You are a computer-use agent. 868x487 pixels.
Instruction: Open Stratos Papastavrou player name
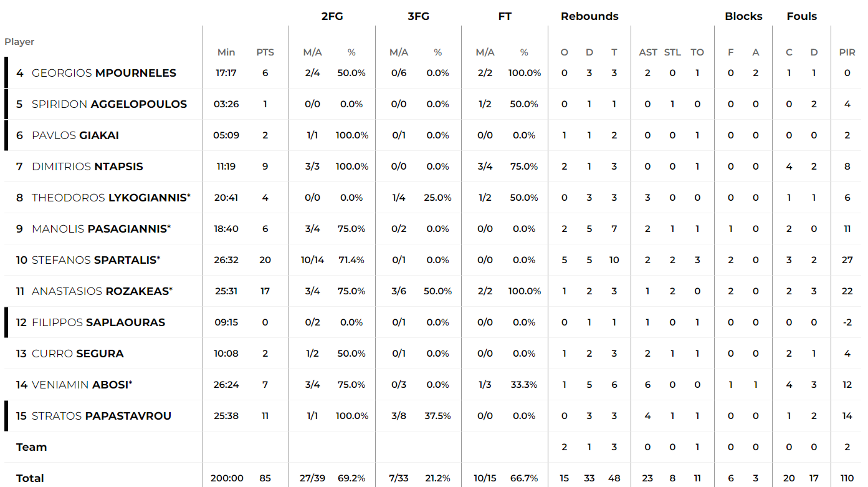[102, 416]
